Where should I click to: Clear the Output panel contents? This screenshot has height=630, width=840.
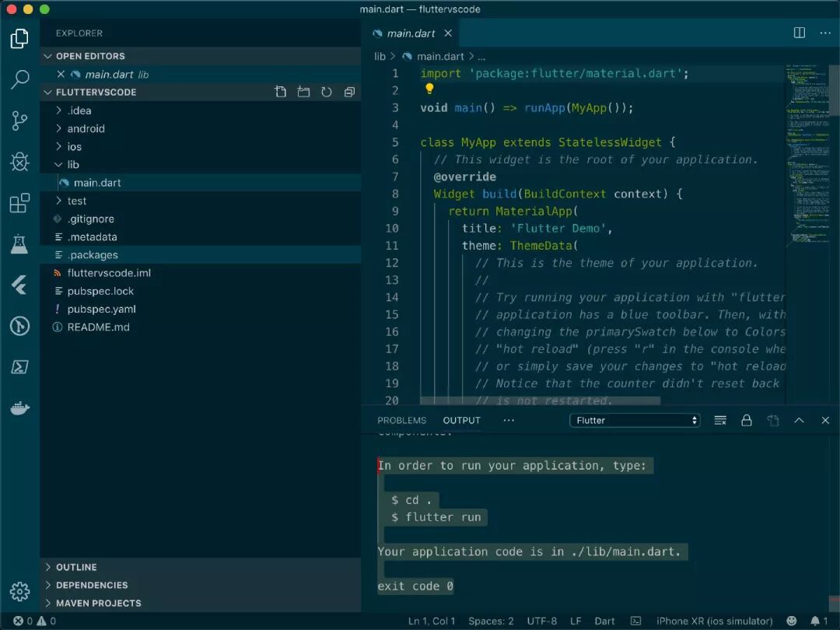(x=720, y=421)
